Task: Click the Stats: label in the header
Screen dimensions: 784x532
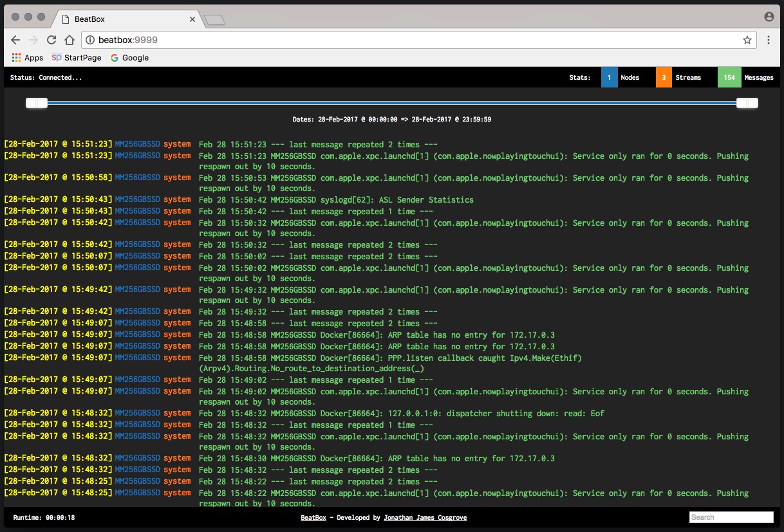Action: [x=580, y=78]
